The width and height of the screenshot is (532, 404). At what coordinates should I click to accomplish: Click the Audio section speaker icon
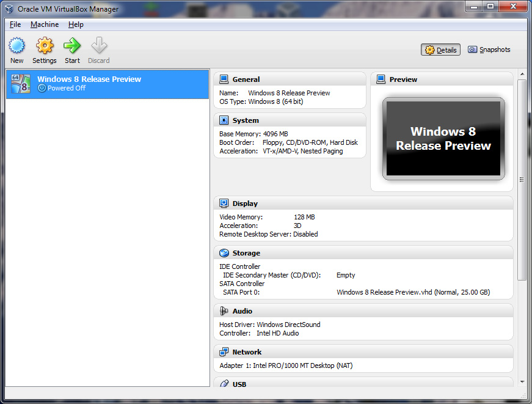click(x=224, y=310)
